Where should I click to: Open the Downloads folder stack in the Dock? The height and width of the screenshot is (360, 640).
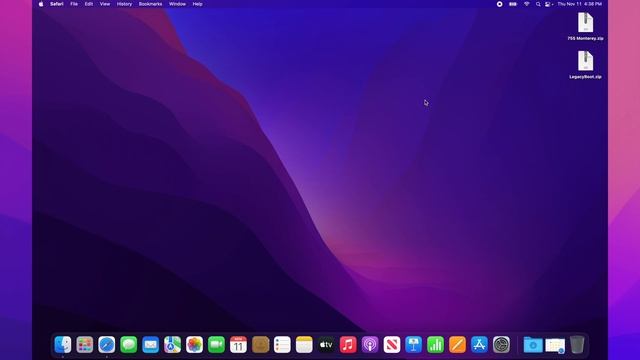pos(533,345)
